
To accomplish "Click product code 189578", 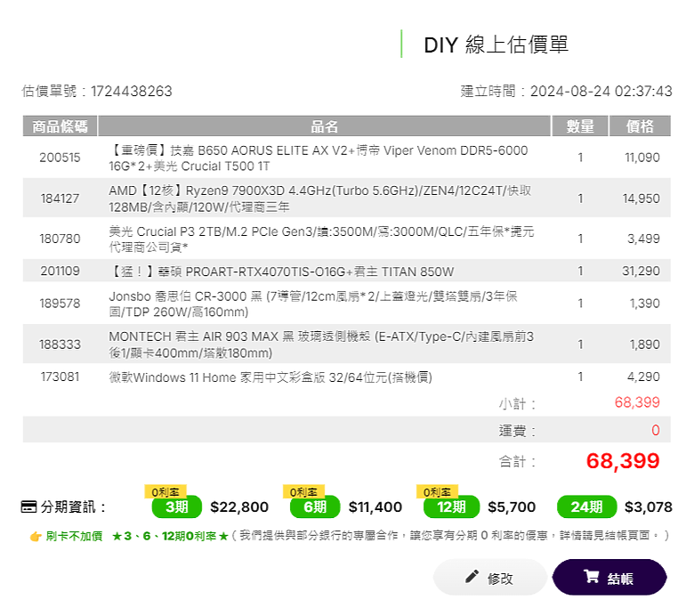I will (60, 304).
